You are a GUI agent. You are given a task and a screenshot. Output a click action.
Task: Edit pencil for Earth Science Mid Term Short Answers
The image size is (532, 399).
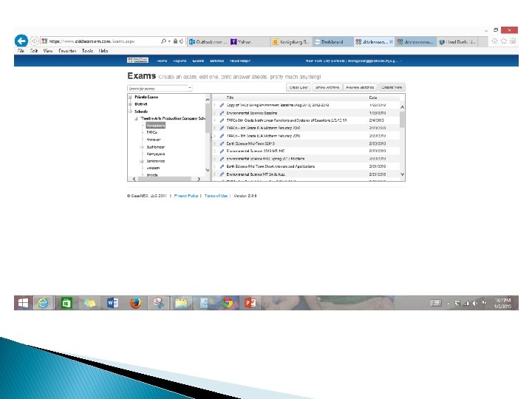pos(222,166)
